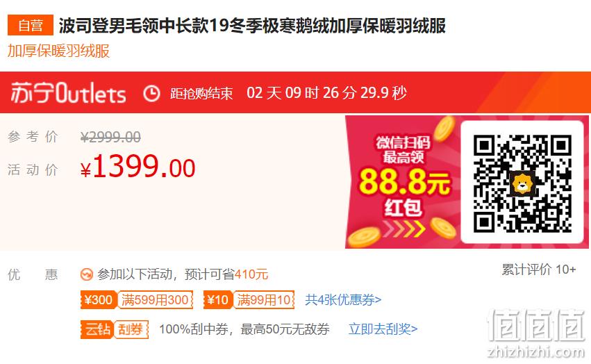Select the ¥300 coupon tag
This screenshot has height=364, width=591.
click(x=99, y=300)
